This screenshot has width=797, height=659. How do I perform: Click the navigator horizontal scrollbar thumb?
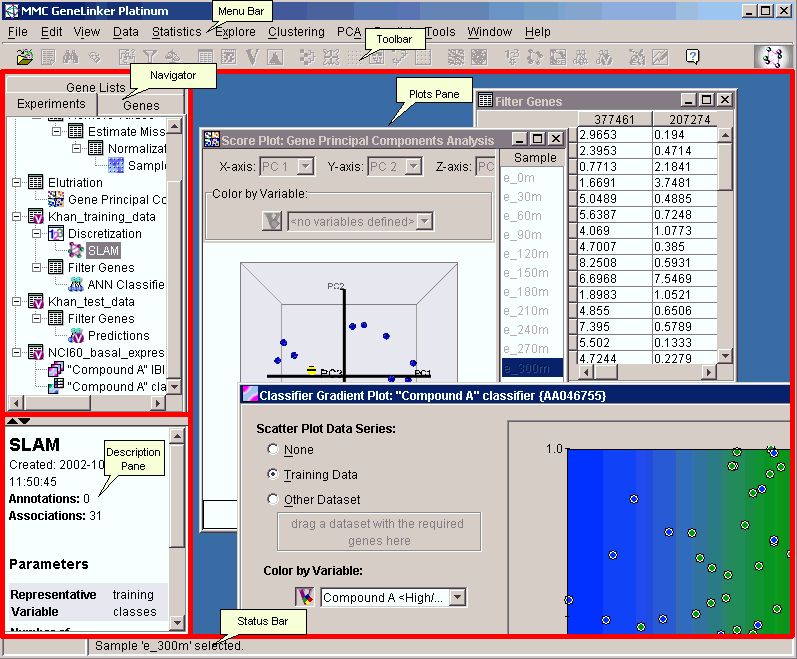[57, 403]
